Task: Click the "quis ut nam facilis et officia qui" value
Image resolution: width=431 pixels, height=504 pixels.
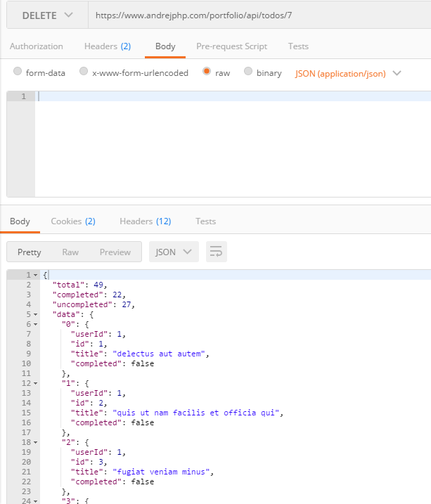Action: [x=196, y=413]
